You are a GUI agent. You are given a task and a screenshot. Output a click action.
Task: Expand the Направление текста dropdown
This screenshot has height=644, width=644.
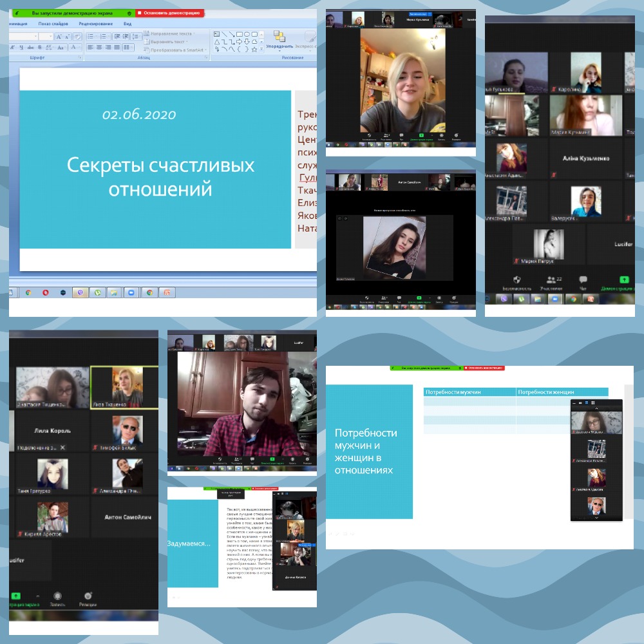tap(170, 33)
